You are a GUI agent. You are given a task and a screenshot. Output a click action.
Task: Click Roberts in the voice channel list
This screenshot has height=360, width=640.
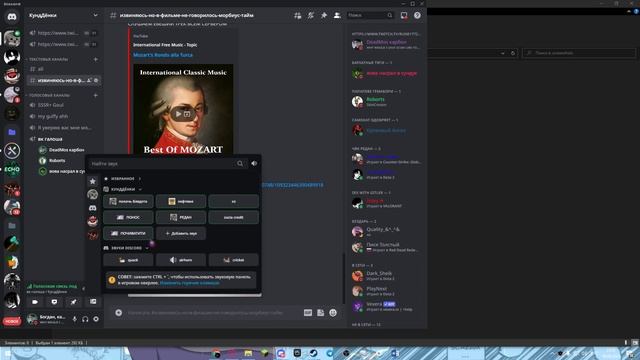point(57,160)
